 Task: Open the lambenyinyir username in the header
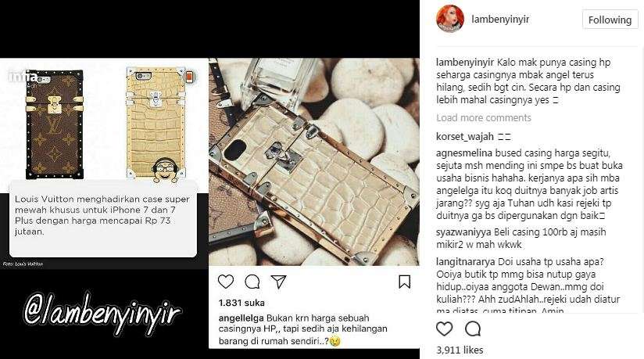500,20
